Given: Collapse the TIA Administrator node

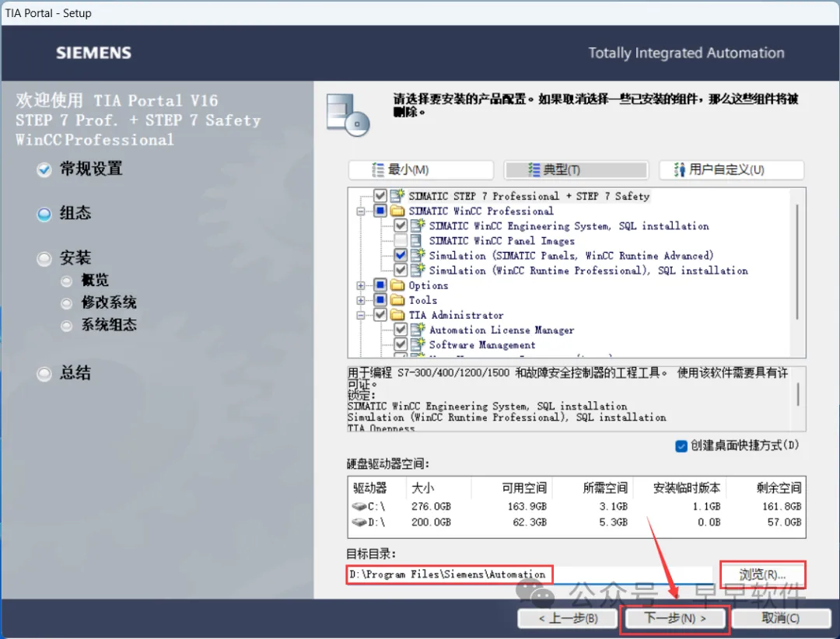Looking at the screenshot, I should 361,316.
